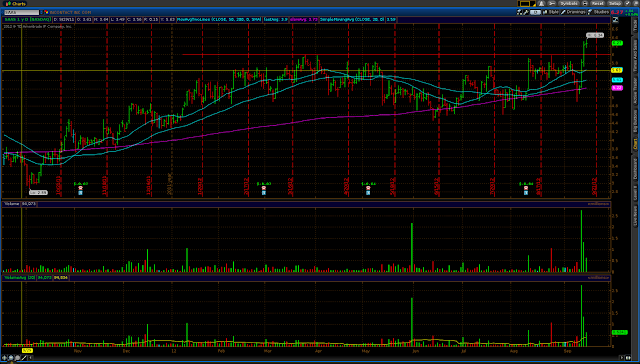
Task: Click the share chart icon
Action: (520, 12)
